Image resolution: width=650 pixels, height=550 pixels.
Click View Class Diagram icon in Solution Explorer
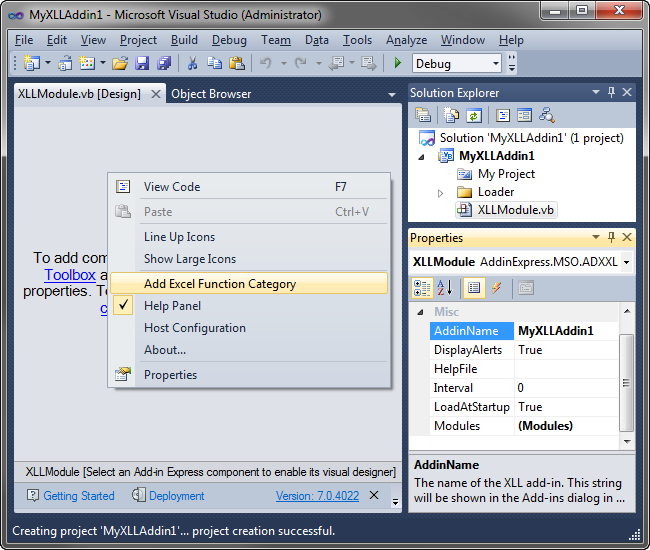[x=547, y=115]
